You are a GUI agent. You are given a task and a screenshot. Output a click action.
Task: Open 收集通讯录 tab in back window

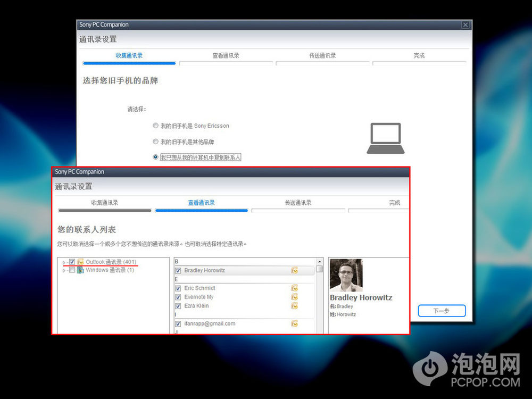pos(129,56)
